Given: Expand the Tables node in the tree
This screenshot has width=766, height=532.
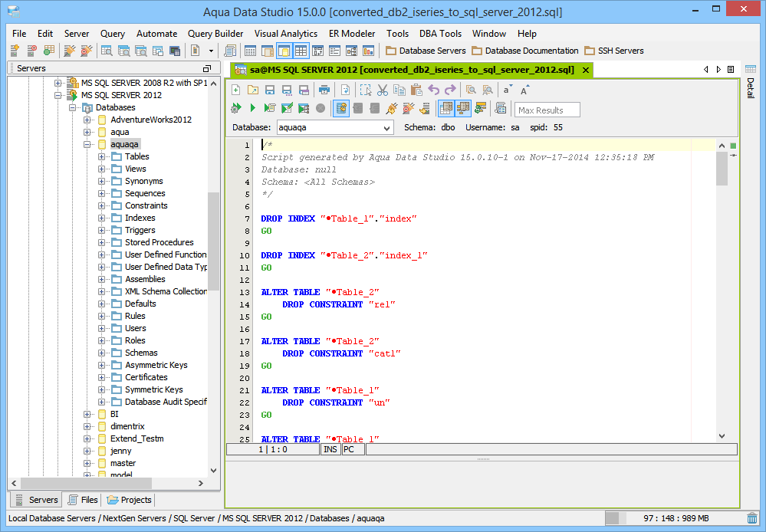Looking at the screenshot, I should click(102, 156).
